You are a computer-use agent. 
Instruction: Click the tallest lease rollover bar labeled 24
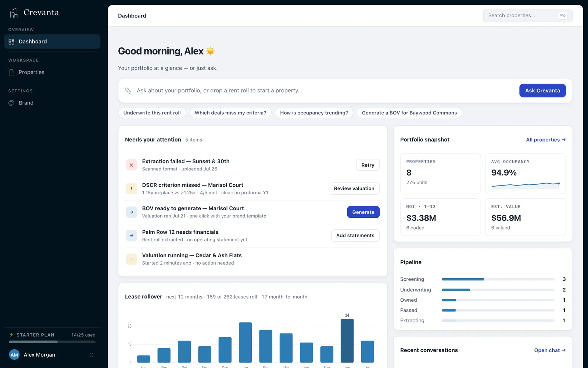tap(347, 341)
